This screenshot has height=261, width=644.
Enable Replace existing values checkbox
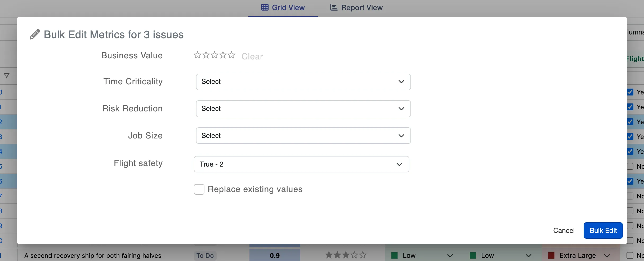pyautogui.click(x=199, y=189)
